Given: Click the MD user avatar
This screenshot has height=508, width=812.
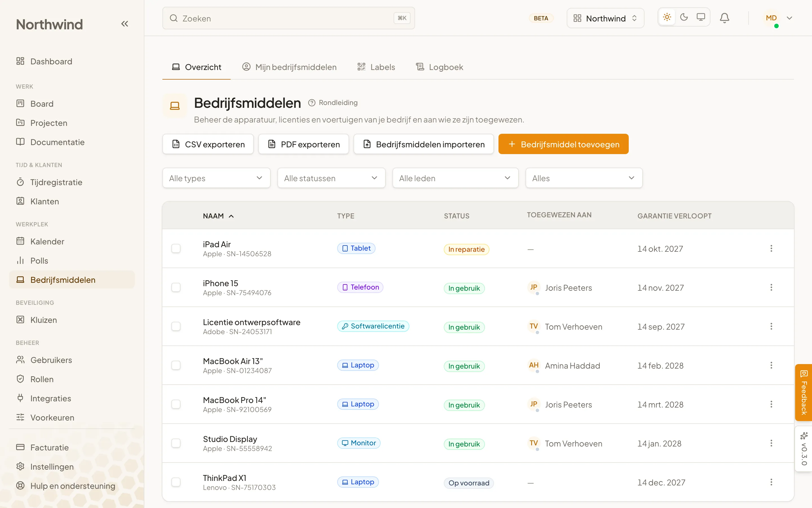Looking at the screenshot, I should pos(771,18).
